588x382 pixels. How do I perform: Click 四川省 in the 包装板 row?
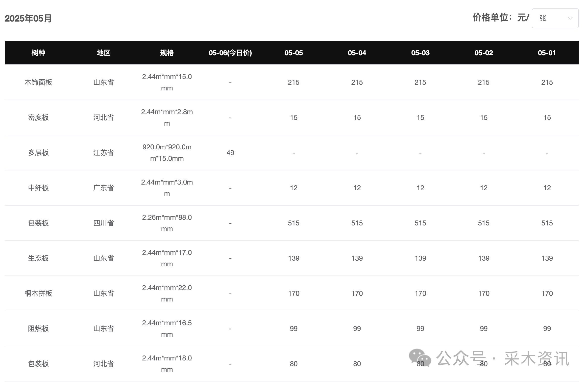103,223
